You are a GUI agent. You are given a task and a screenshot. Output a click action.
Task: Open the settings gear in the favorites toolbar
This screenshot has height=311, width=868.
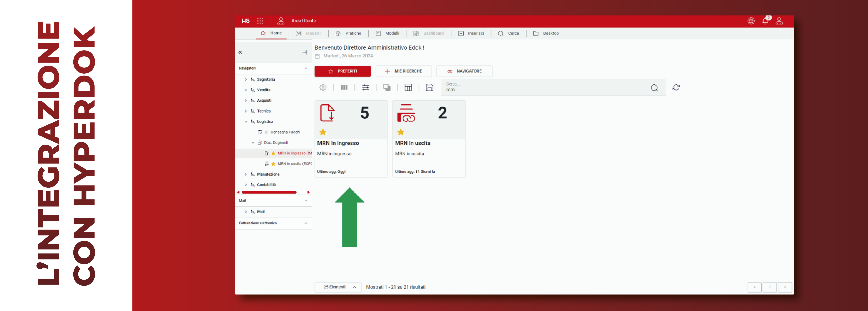coord(323,88)
